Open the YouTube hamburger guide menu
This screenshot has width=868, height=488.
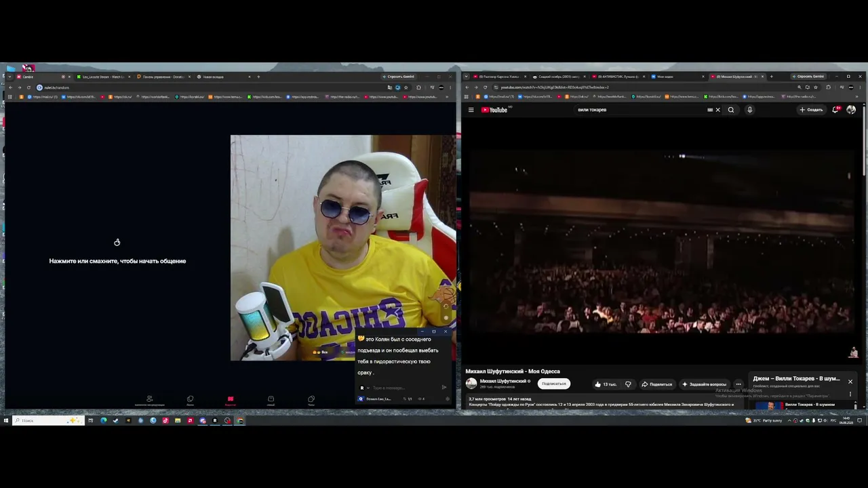tap(471, 110)
